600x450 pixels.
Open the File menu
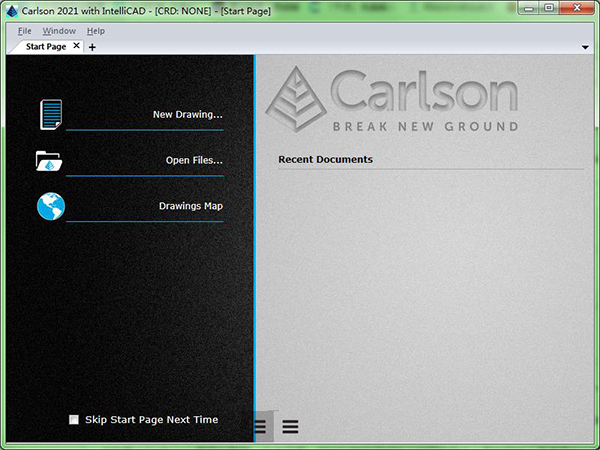tap(25, 31)
